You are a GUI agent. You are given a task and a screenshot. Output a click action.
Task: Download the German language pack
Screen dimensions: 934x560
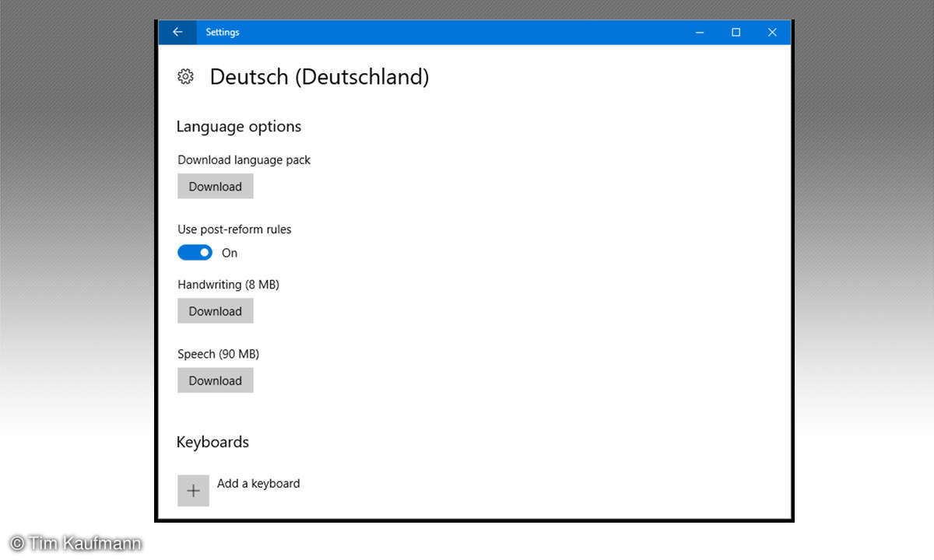click(x=215, y=187)
